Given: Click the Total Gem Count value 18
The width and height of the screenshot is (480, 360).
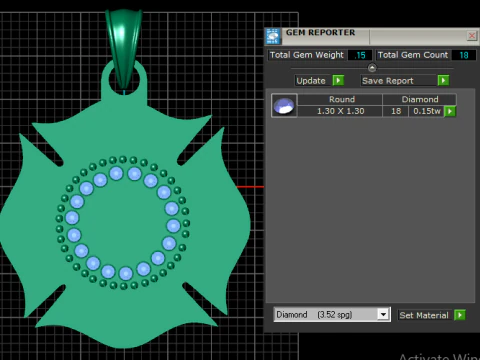Looking at the screenshot, I should (x=464, y=55).
